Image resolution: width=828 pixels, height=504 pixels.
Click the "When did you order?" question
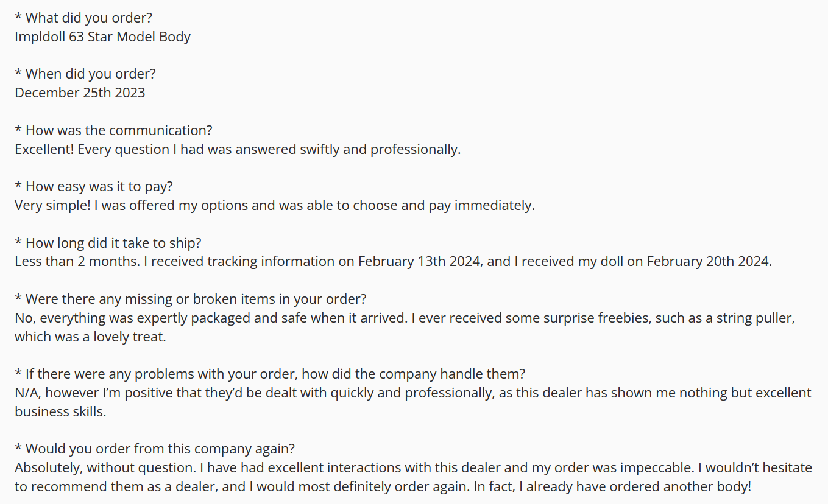tap(85, 74)
